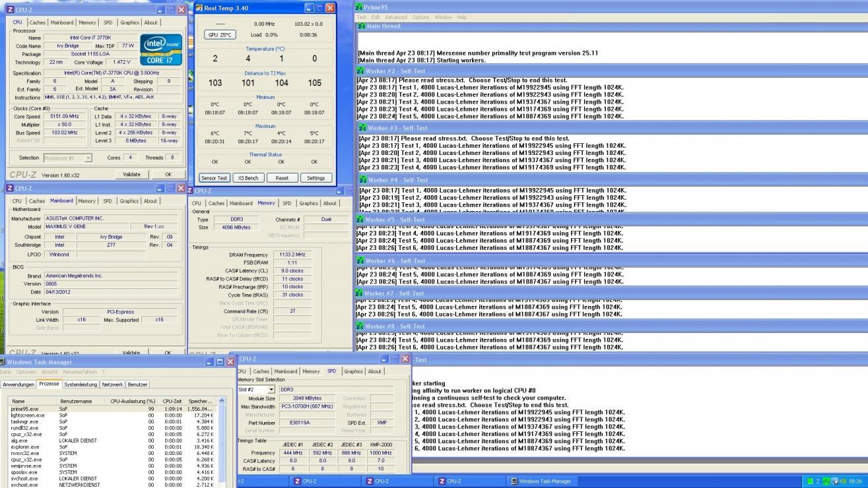
Task: Click the system tray clock showing 08:26
Action: click(x=855, y=481)
